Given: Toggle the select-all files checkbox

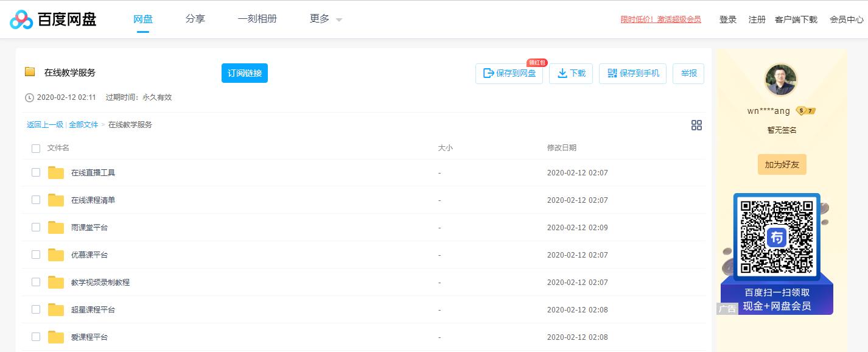Looking at the screenshot, I should 36,148.
